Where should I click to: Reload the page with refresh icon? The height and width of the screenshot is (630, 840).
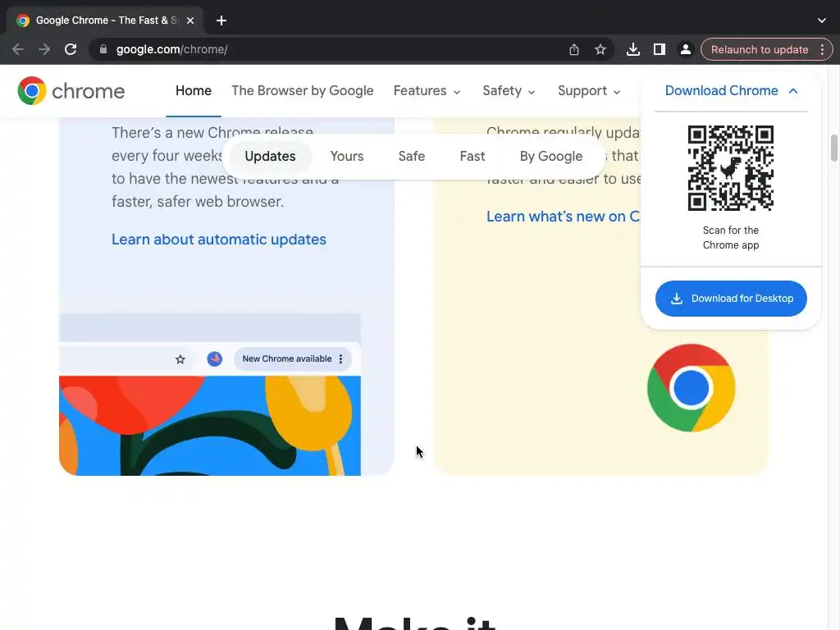tap(71, 49)
